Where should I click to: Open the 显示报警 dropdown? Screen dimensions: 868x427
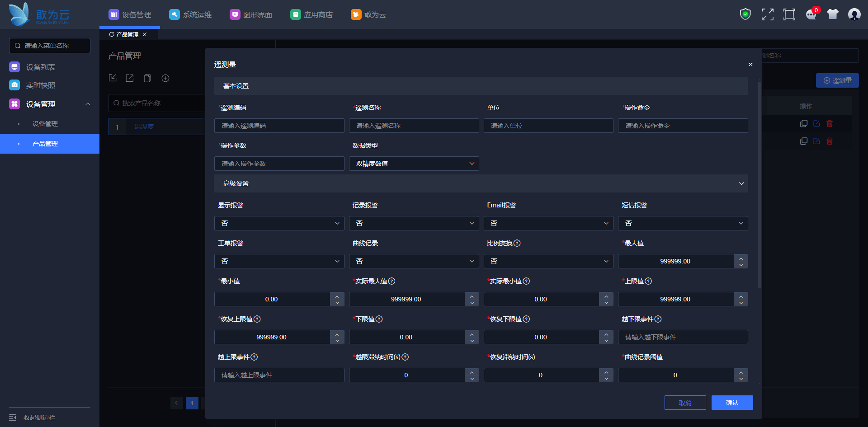pos(279,223)
